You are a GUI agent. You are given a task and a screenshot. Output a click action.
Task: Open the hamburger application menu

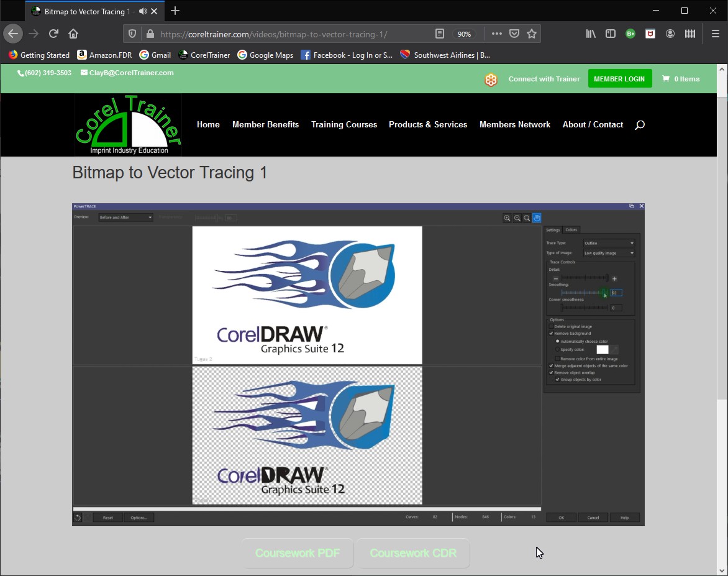[x=715, y=34]
